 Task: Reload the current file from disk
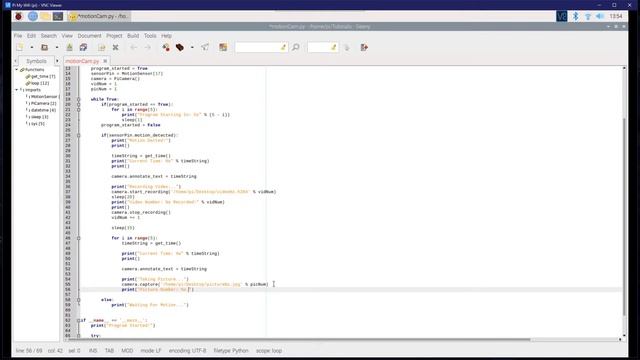pyautogui.click(x=102, y=47)
